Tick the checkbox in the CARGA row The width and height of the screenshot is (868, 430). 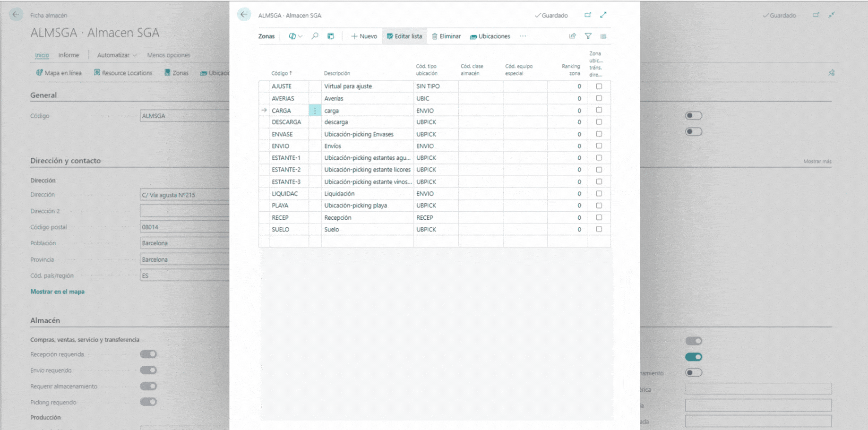[599, 110]
